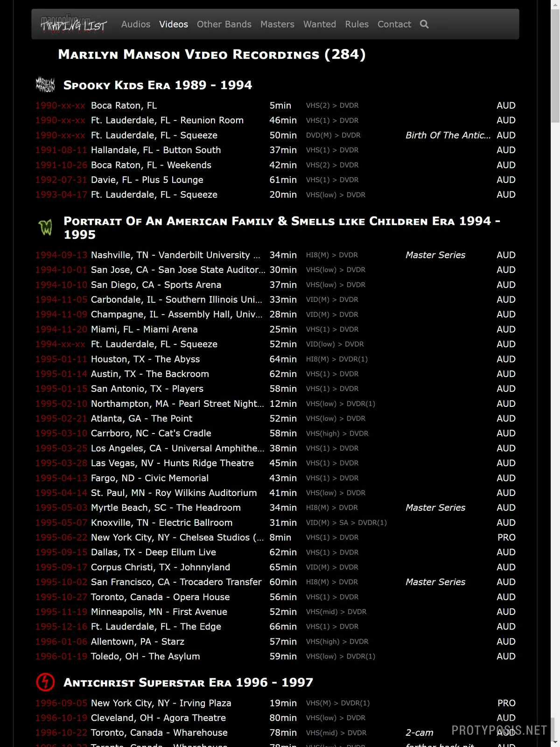Open 1995-11-19 Minneapolis First Avenue entry
The image size is (560, 747).
(275, 612)
